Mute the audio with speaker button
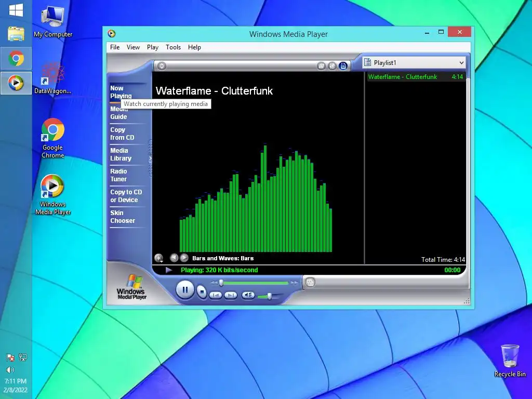 coord(248,295)
